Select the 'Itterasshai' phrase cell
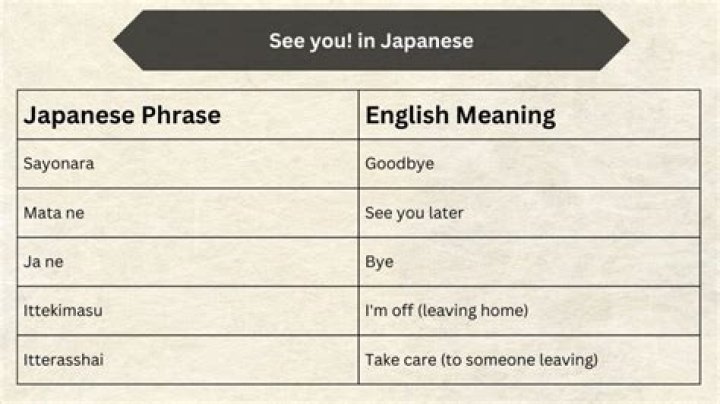Screen dimensions: 720x404 (x=188, y=360)
